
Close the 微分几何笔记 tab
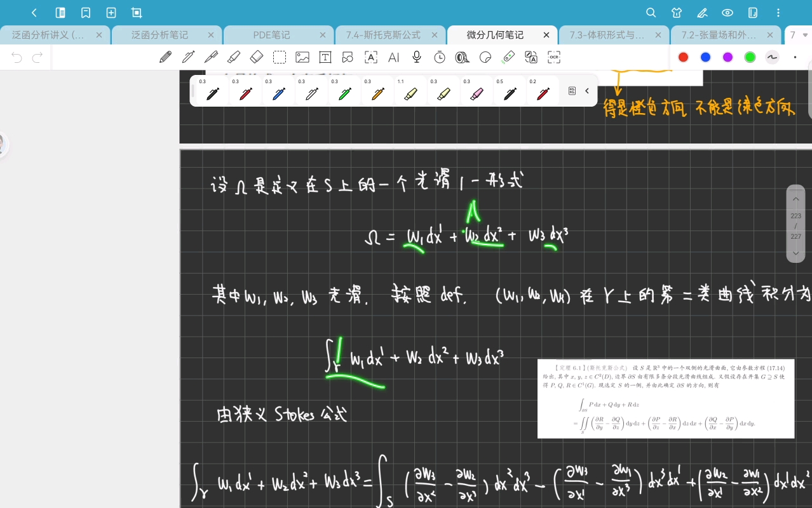click(546, 35)
